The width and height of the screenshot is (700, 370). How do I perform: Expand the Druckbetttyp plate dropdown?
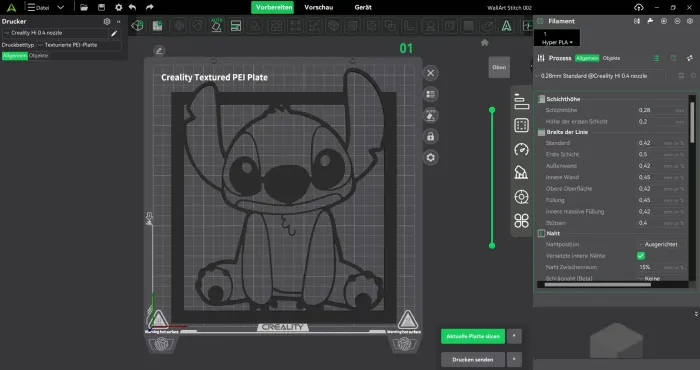click(x=79, y=45)
